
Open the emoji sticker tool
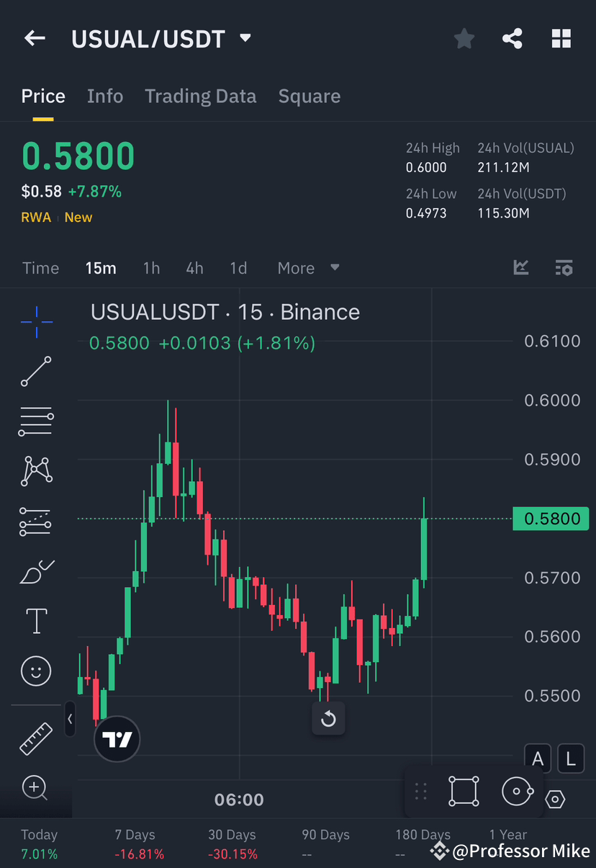(35, 671)
